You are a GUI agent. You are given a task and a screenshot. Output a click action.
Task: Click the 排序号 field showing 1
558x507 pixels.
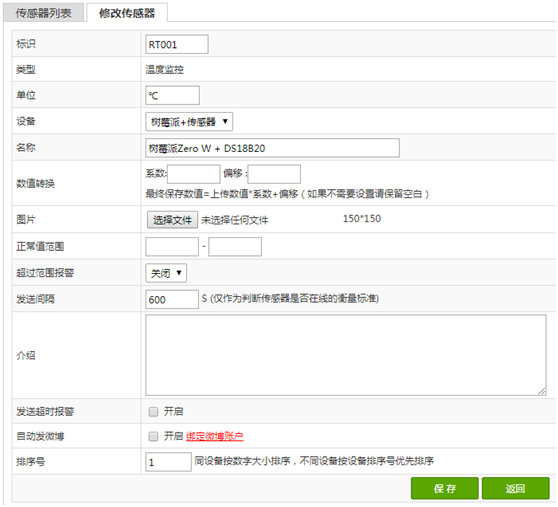point(168,462)
